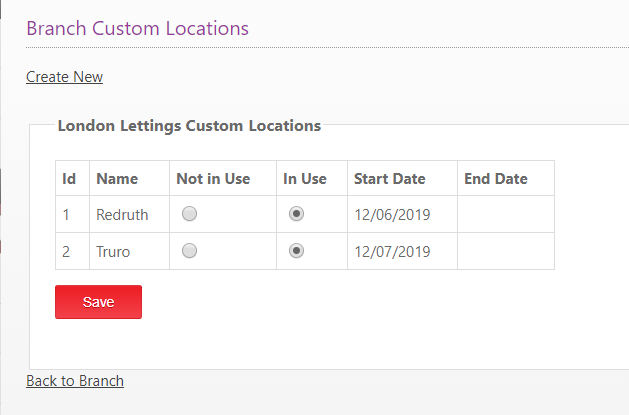The height and width of the screenshot is (415, 629).
Task: Click the Branch Custom Locations page heading
Action: coord(137,28)
